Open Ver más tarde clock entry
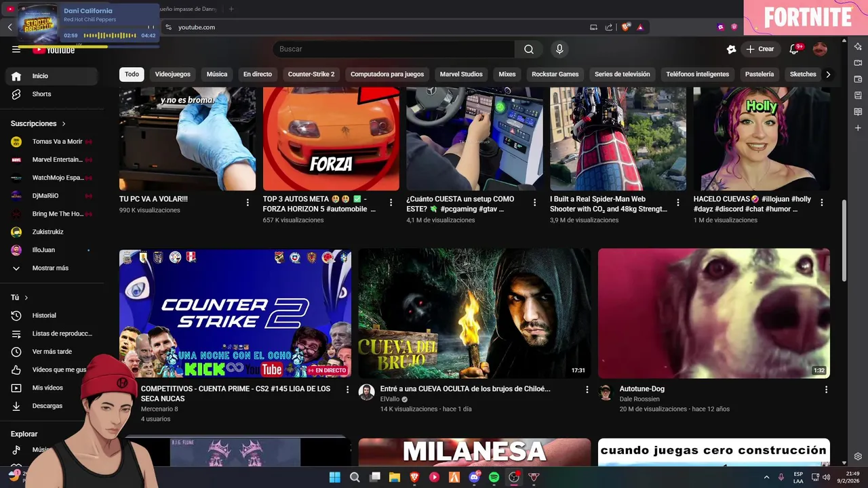The image size is (868, 488). pos(53,352)
